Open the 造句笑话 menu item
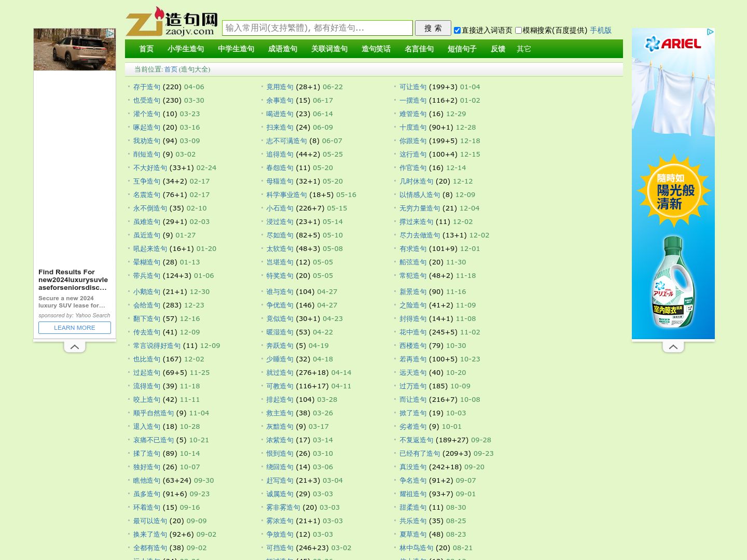The image size is (747, 560). pyautogui.click(x=376, y=49)
